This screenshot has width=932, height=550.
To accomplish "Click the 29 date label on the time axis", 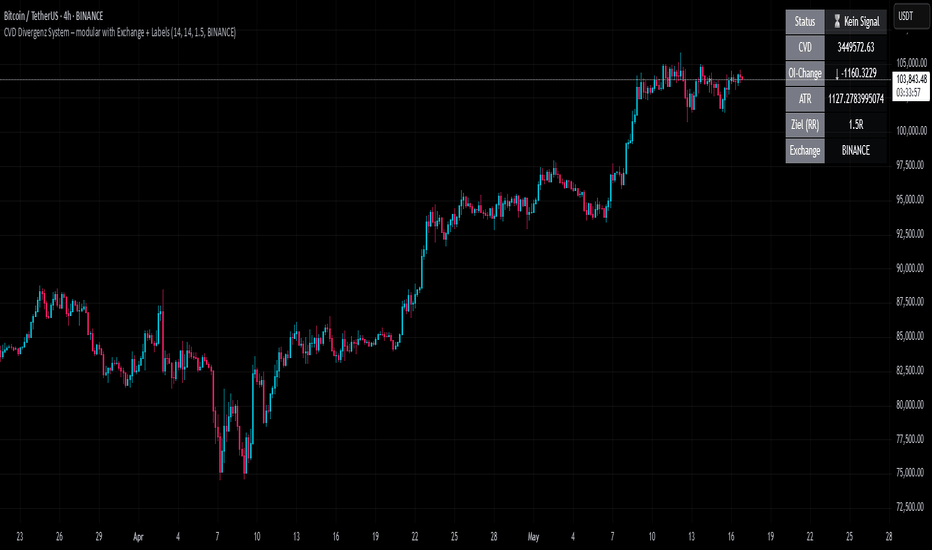I will 99,537.
